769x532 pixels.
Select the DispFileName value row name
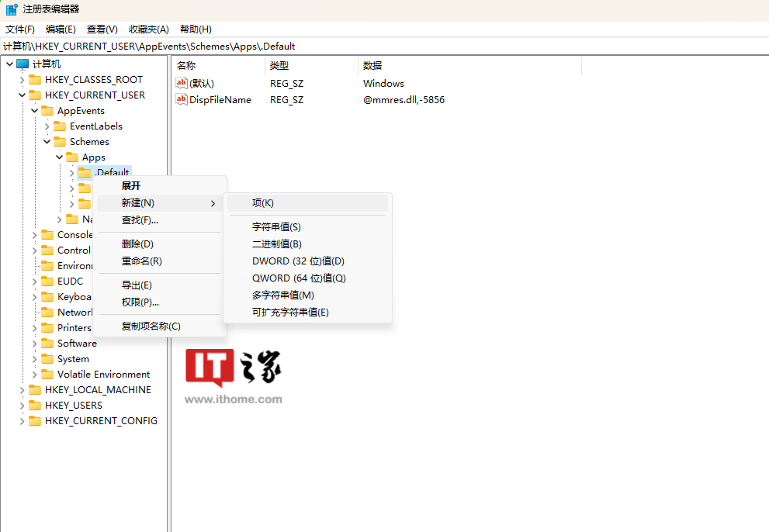(220, 99)
